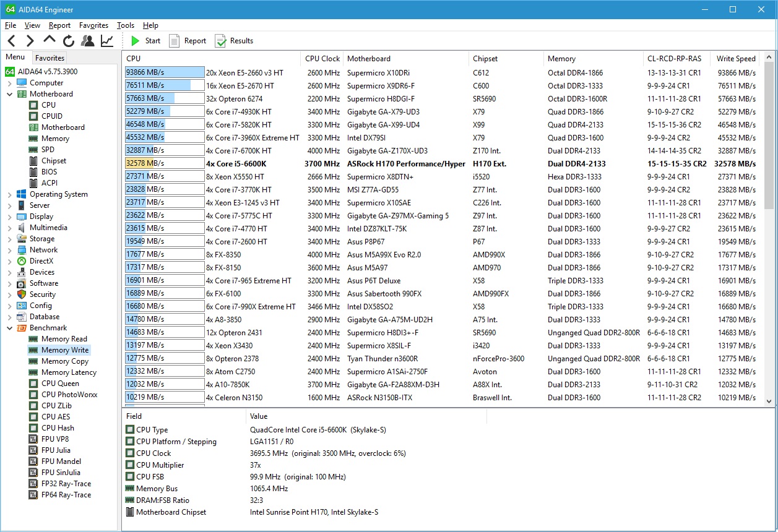Expand the Operating System node
This screenshot has height=532, width=778.
(9, 194)
